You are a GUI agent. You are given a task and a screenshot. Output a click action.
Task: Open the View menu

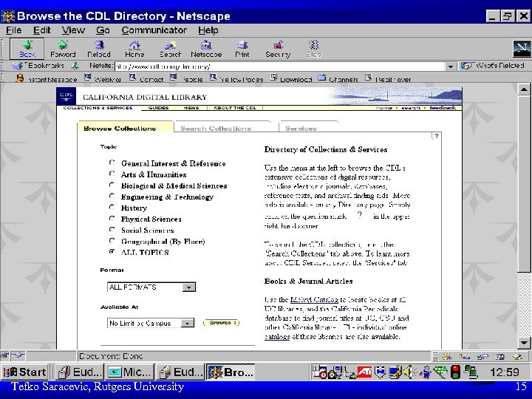(73, 30)
